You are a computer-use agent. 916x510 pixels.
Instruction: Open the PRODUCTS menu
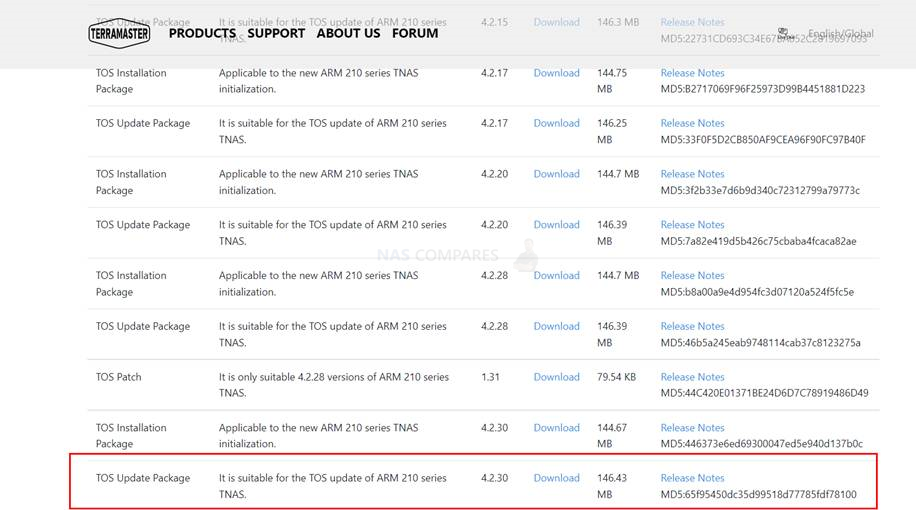[202, 33]
